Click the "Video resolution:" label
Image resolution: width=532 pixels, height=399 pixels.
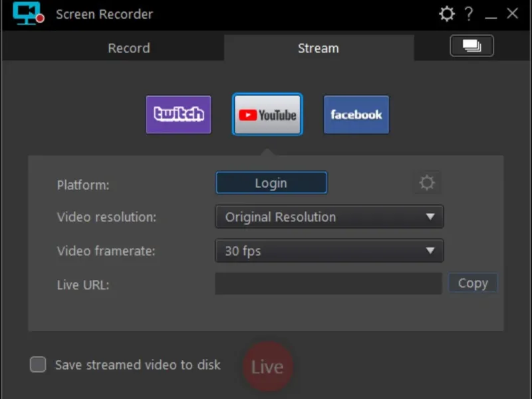[x=106, y=217]
